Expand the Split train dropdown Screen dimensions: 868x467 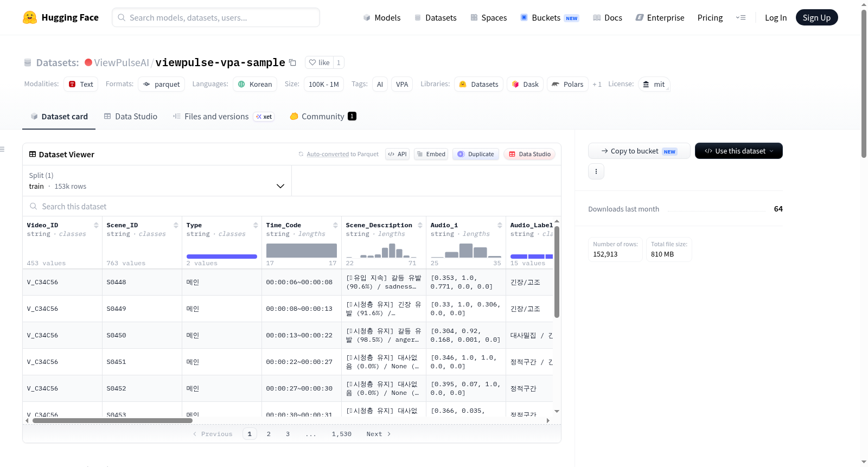point(157,181)
